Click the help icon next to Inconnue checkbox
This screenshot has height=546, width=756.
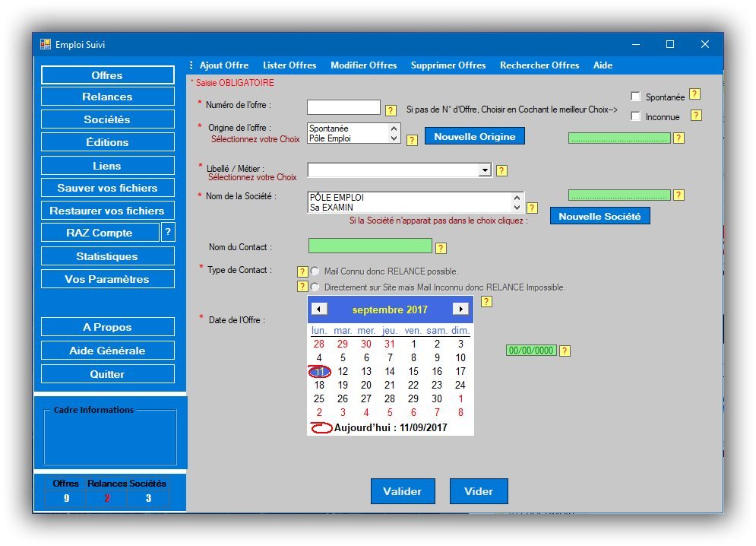695,116
